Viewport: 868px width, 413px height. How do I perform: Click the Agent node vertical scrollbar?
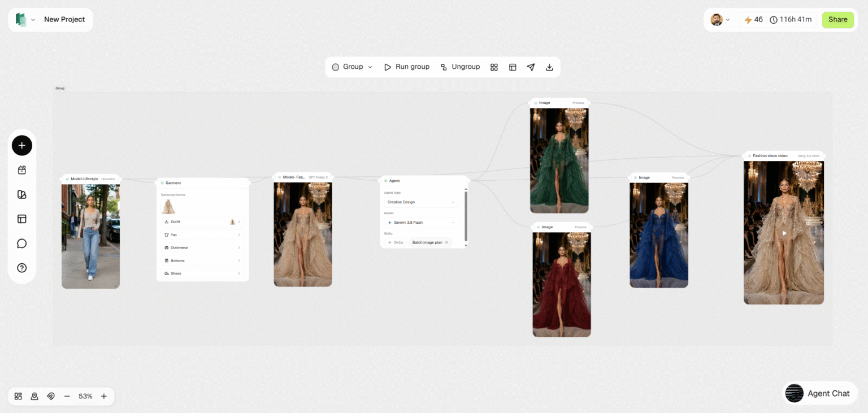pyautogui.click(x=466, y=216)
